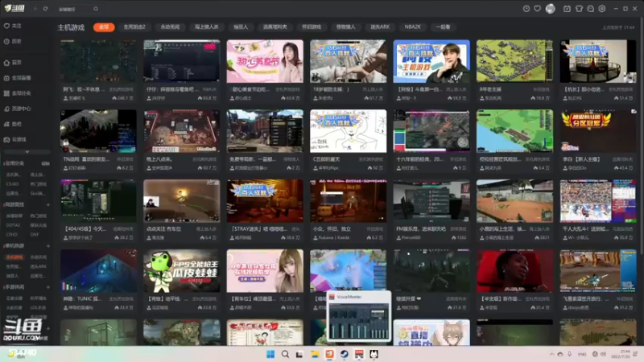Screen dimensions: 644x362
Task: Click the Douyu logo at top left
Action: (14, 8)
